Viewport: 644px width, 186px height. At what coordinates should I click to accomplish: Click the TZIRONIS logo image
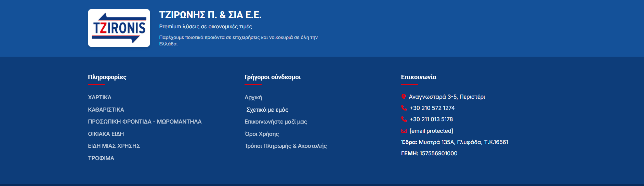point(119,28)
